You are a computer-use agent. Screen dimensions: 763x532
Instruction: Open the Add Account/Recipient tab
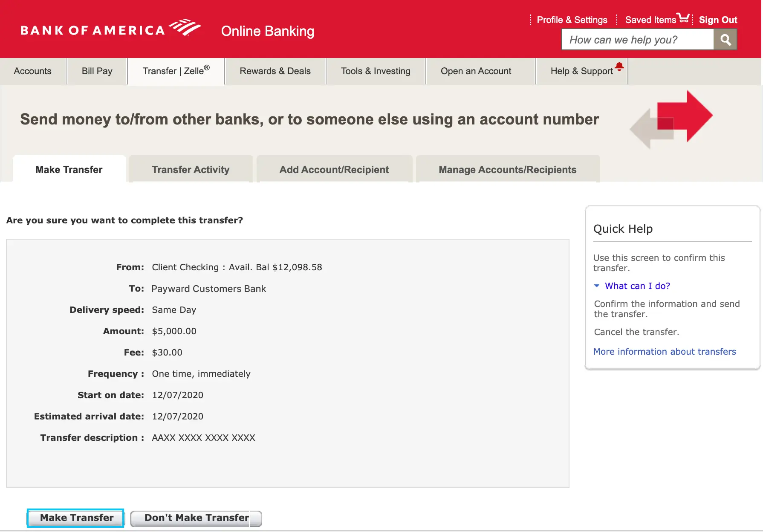(334, 169)
